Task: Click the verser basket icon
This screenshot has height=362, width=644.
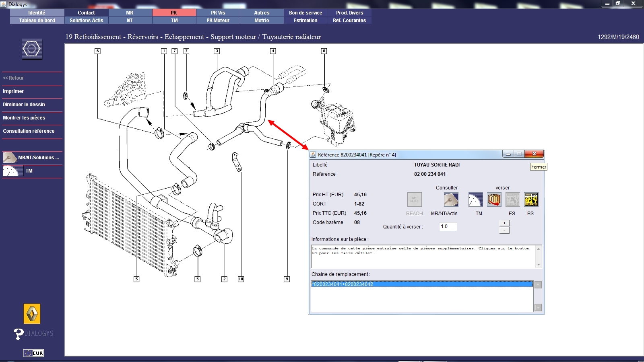Action: coord(494,200)
